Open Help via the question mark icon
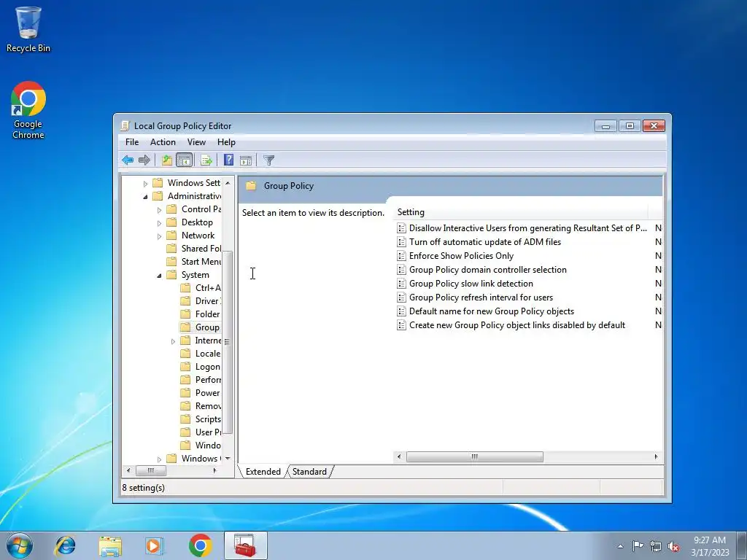 pyautogui.click(x=228, y=160)
